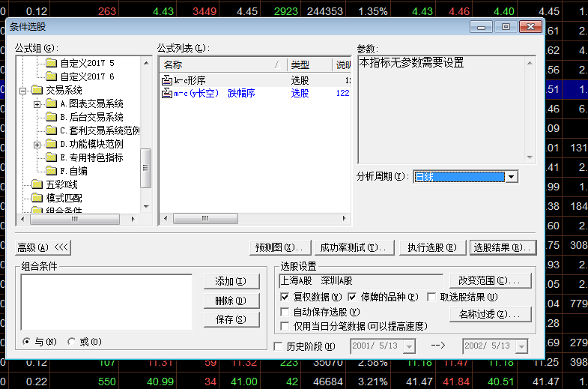Select the 与 radio button

coord(27,341)
